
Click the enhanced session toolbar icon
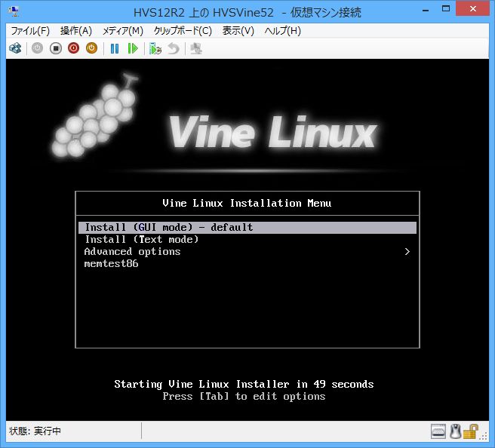coord(196,48)
